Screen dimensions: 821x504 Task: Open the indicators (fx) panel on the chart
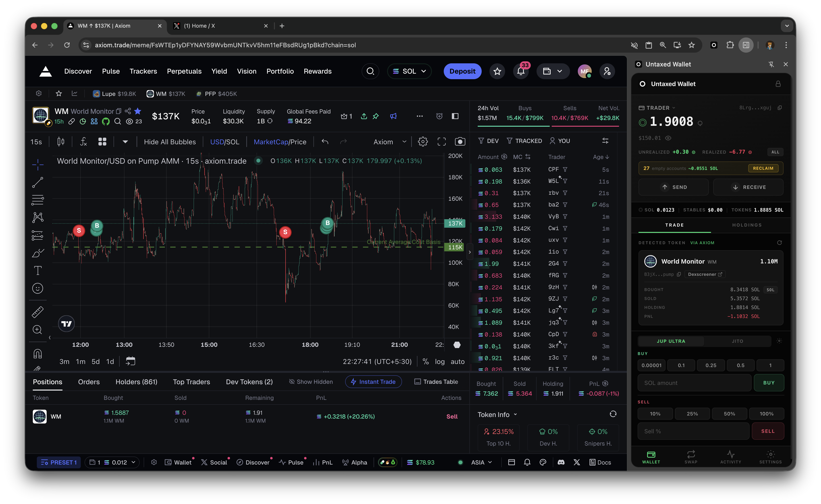coord(83,141)
